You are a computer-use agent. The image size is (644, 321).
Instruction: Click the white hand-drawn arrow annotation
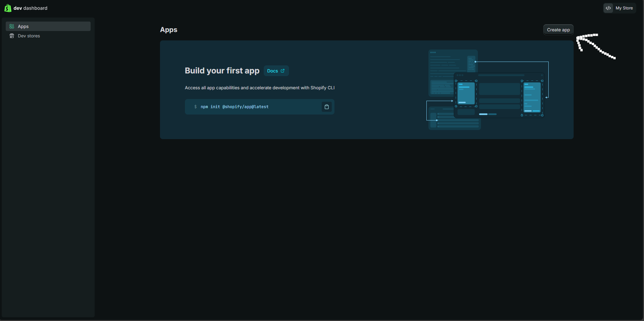click(594, 46)
